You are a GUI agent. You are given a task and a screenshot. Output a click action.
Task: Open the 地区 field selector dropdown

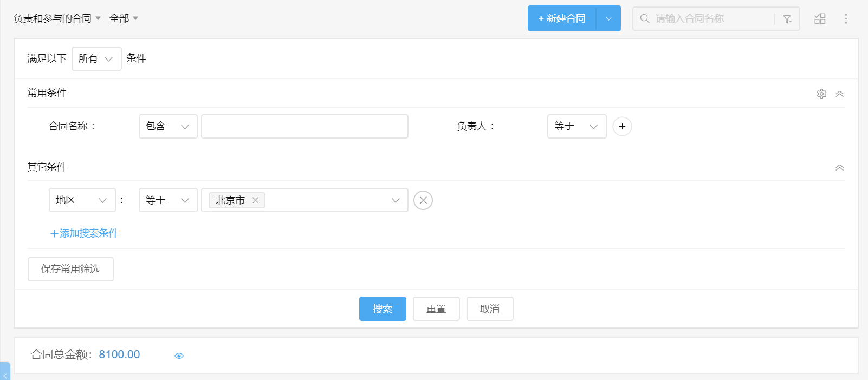pos(82,200)
